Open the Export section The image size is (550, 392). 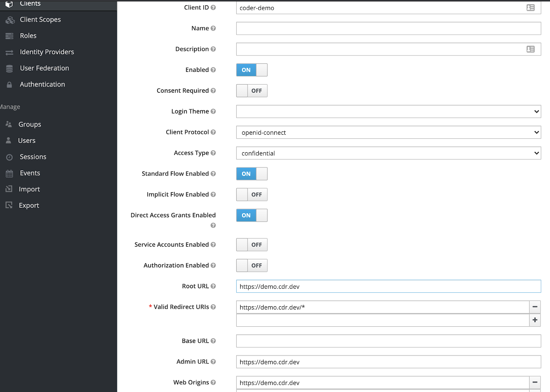29,205
